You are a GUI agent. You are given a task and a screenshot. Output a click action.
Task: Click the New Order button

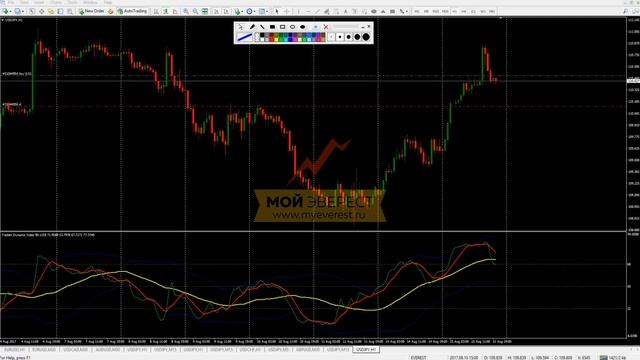click(x=93, y=11)
